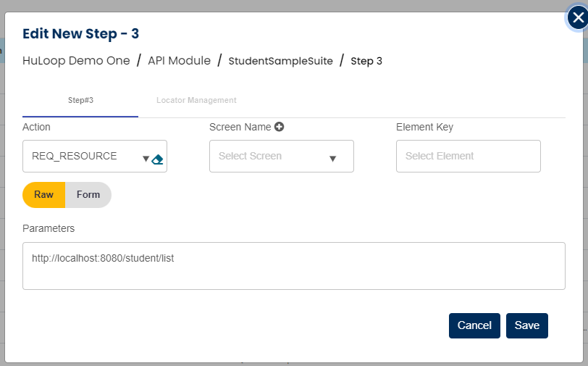
Task: Switch to the Step#3 tab
Action: (x=80, y=100)
